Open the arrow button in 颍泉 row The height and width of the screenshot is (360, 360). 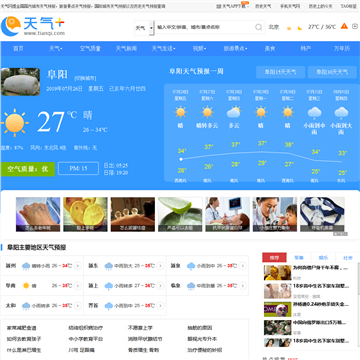(243, 266)
